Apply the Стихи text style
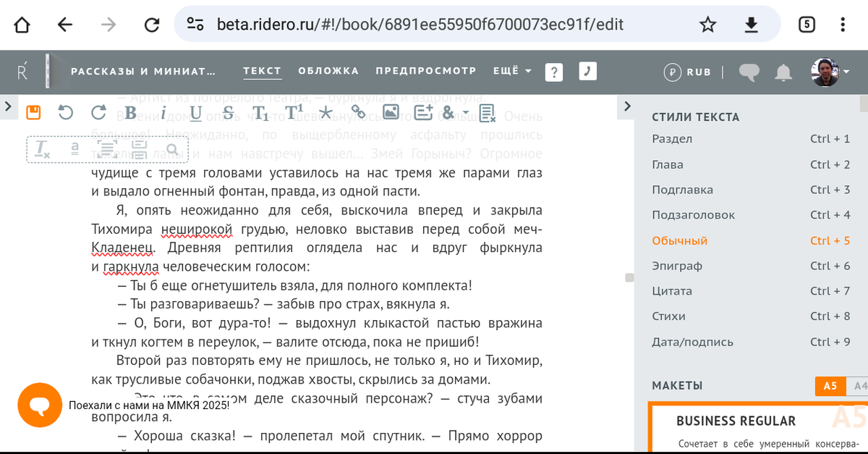Screen dimensions: 868x454 tap(751, 316)
